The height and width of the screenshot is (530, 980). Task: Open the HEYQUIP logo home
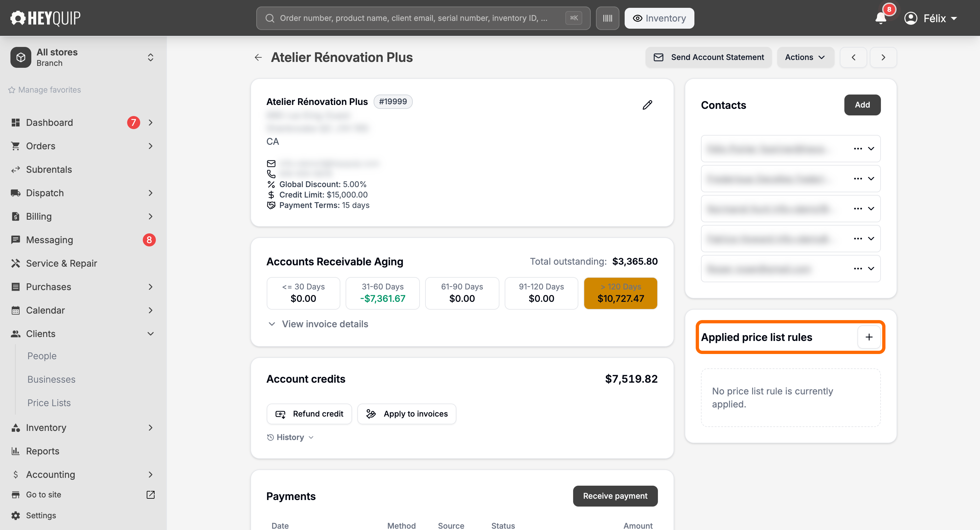[45, 18]
